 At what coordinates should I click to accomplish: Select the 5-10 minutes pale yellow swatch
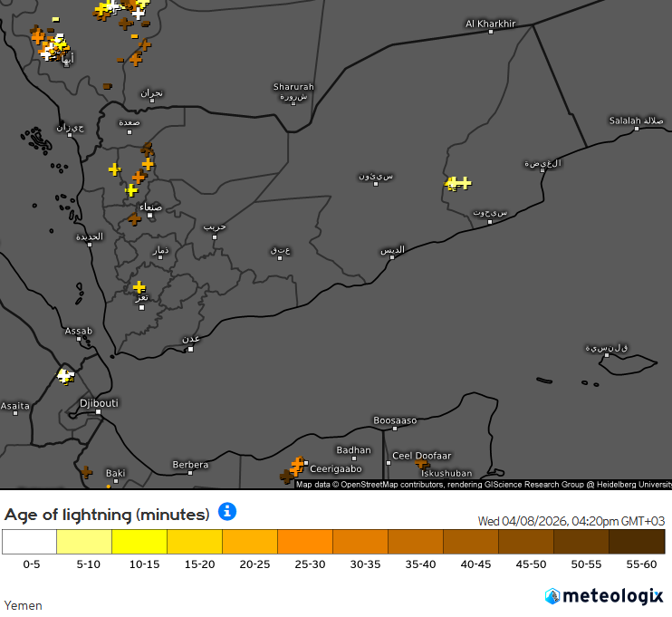[84, 542]
